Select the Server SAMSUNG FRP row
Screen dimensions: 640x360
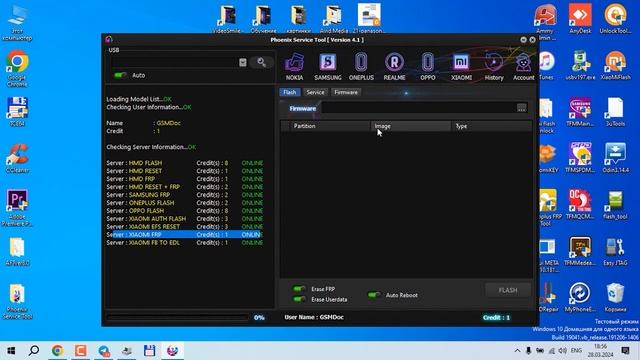(185, 195)
